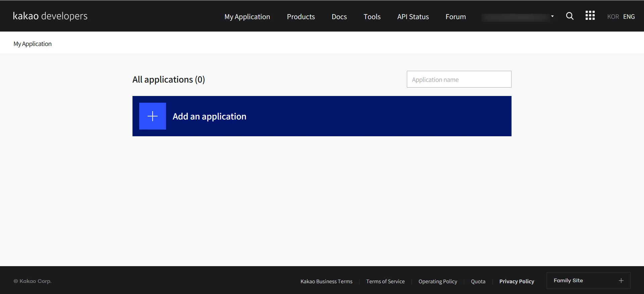Click the kakao developers logo

(50, 16)
